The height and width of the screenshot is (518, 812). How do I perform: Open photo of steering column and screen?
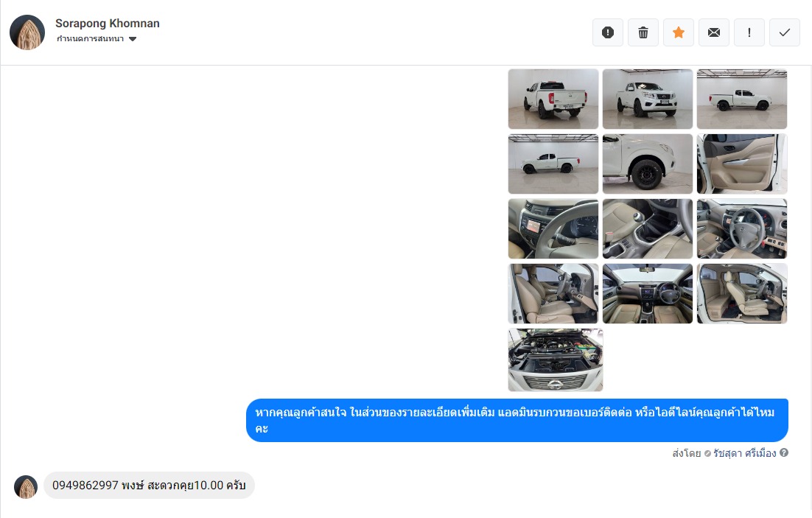click(553, 228)
